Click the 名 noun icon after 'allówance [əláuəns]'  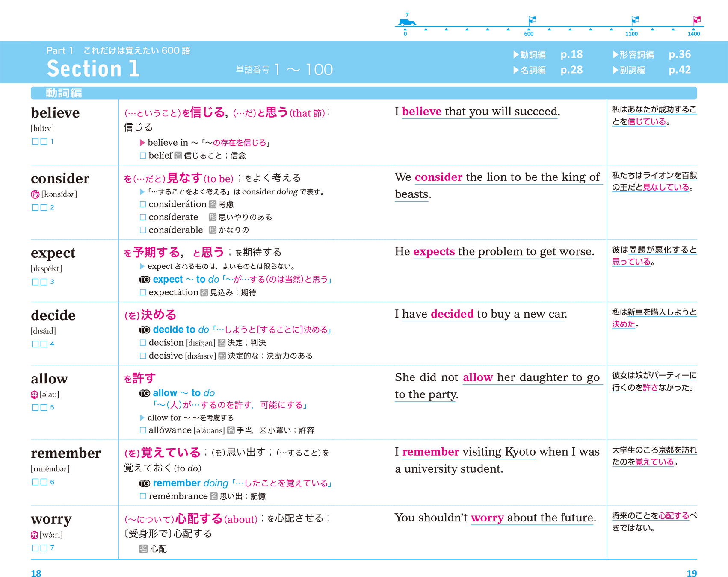coord(231,430)
